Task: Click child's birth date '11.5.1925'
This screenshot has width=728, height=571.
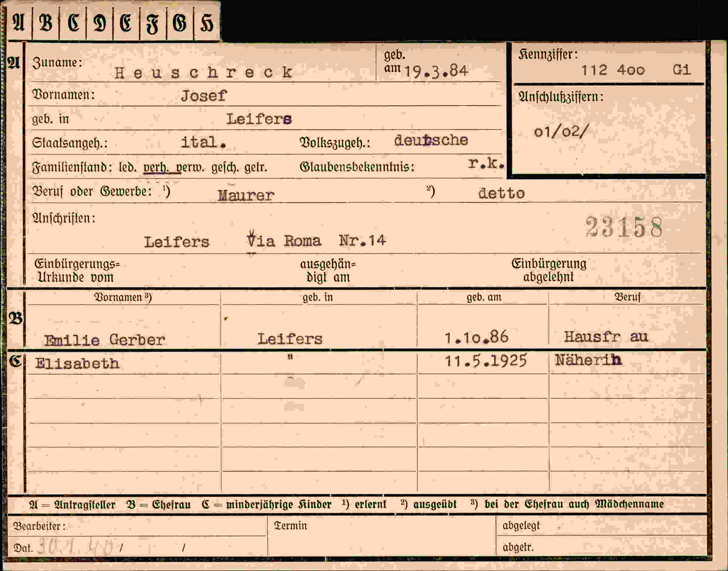Action: pos(486,361)
